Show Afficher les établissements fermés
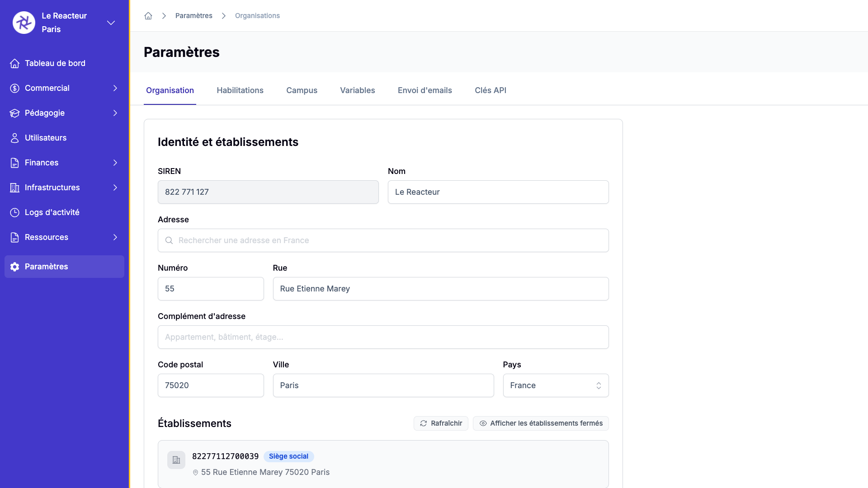 coord(541,423)
